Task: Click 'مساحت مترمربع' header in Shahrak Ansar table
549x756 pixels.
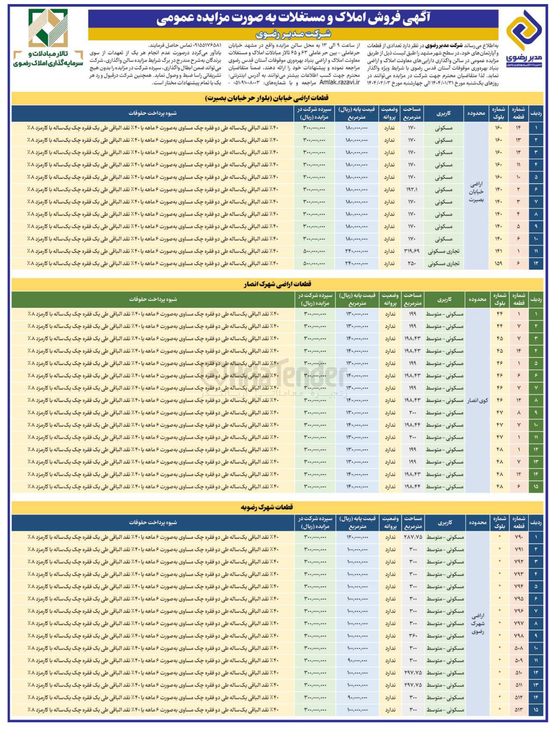Action: point(413,299)
